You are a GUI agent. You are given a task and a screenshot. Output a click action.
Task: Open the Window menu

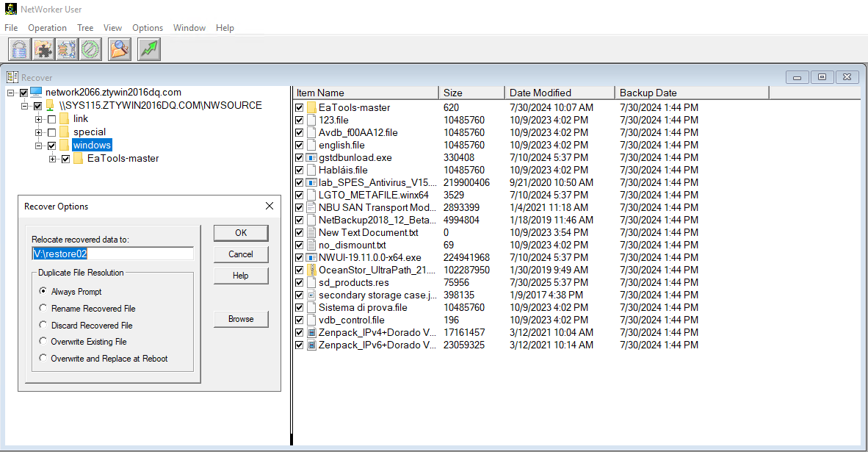pyautogui.click(x=189, y=28)
